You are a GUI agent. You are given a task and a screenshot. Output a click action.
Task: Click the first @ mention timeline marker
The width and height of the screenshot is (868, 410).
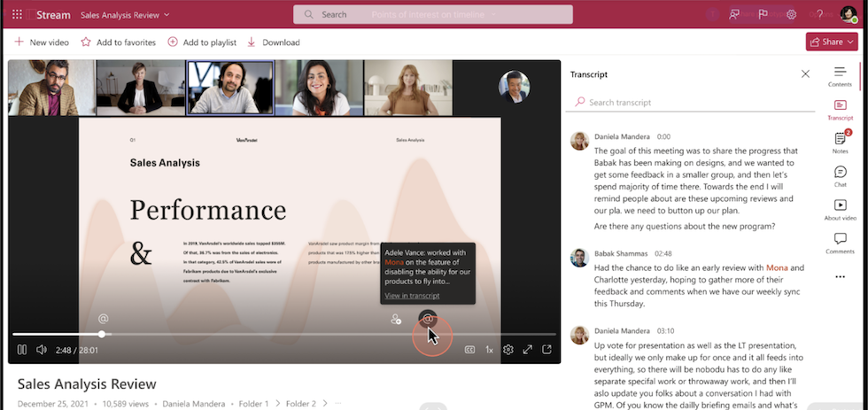pos(103,319)
